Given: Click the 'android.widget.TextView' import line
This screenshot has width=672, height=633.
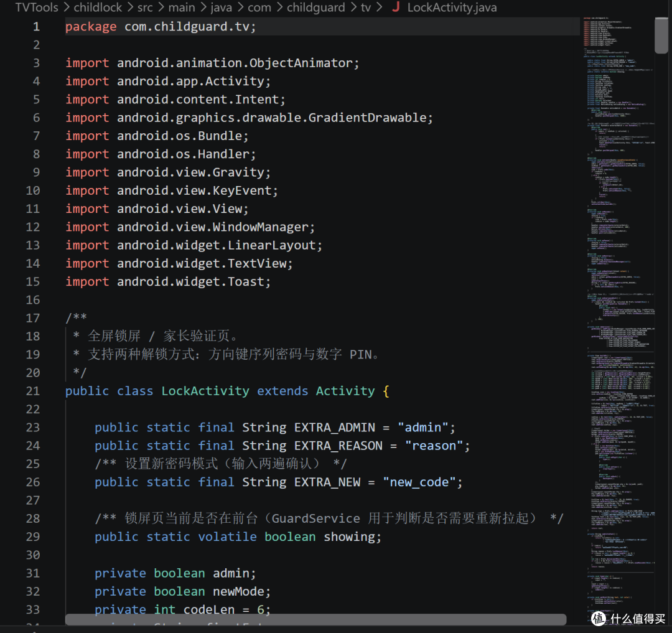Looking at the screenshot, I should [179, 263].
